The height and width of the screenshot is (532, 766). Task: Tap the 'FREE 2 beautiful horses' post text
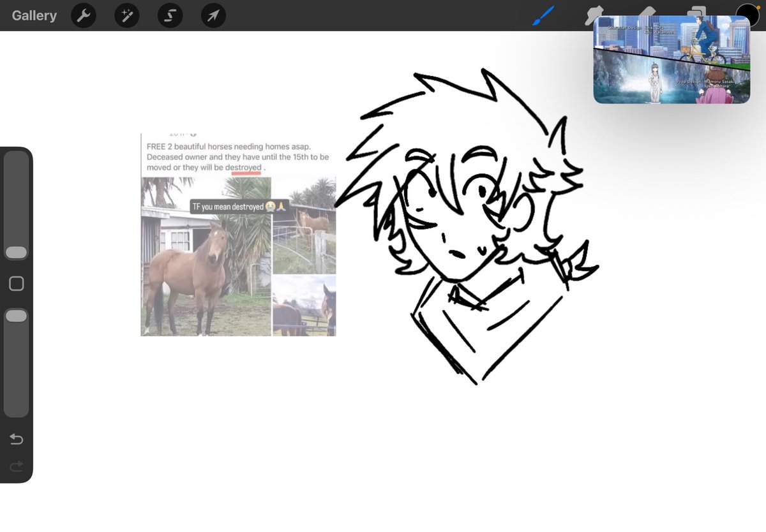point(237,157)
